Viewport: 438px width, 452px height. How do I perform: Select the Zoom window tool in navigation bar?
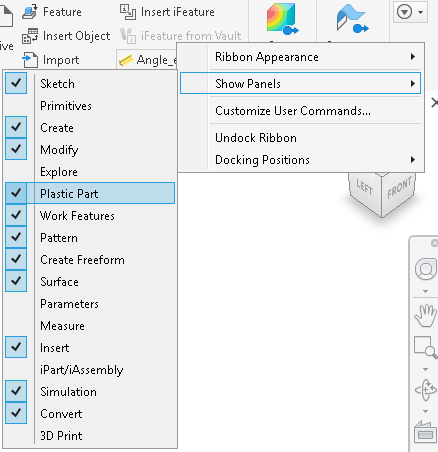(x=425, y=347)
